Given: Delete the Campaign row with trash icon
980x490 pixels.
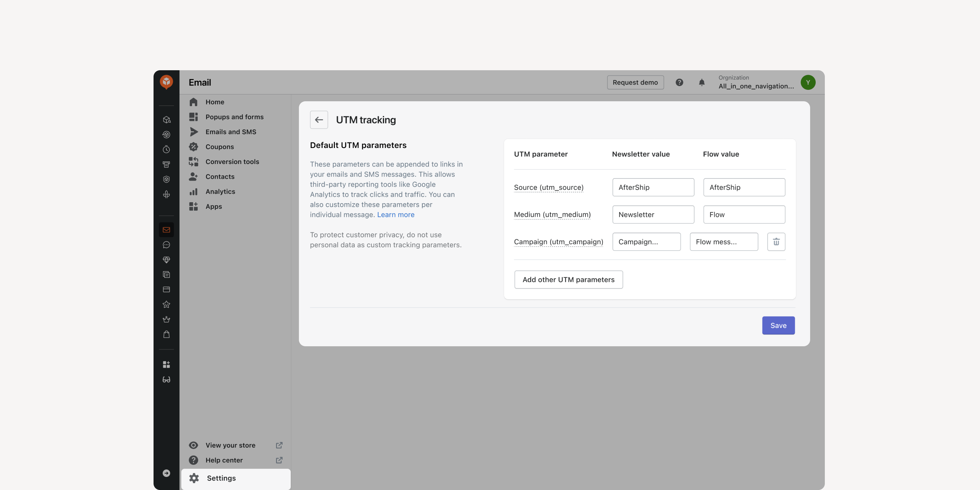Looking at the screenshot, I should [776, 242].
